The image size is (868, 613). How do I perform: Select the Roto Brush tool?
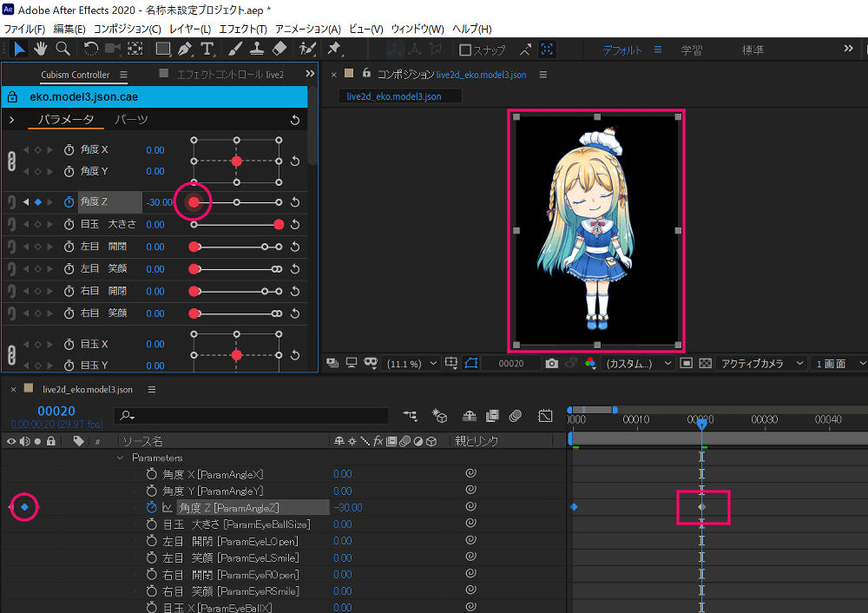pyautogui.click(x=306, y=49)
